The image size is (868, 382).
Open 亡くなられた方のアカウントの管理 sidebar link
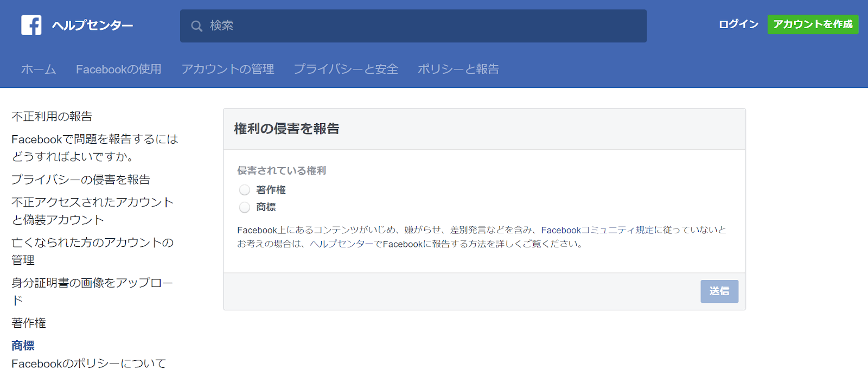93,251
